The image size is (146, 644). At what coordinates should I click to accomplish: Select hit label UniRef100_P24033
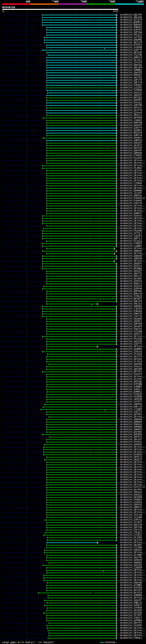(131, 216)
